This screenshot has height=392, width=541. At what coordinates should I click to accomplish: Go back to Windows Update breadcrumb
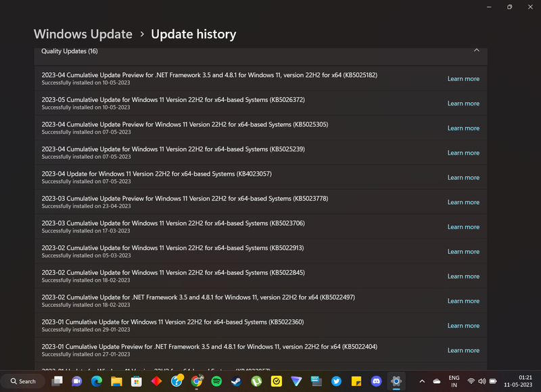(83, 34)
